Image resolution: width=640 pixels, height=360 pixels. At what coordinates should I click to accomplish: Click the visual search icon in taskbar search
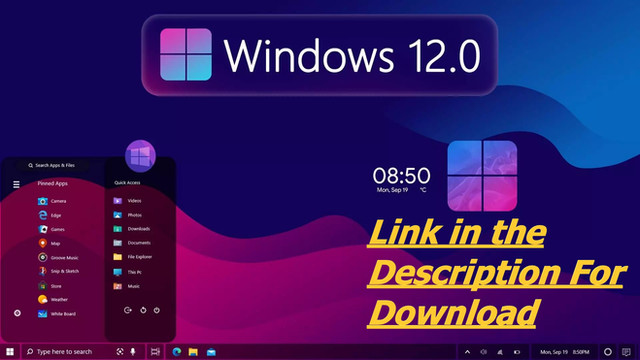120,352
